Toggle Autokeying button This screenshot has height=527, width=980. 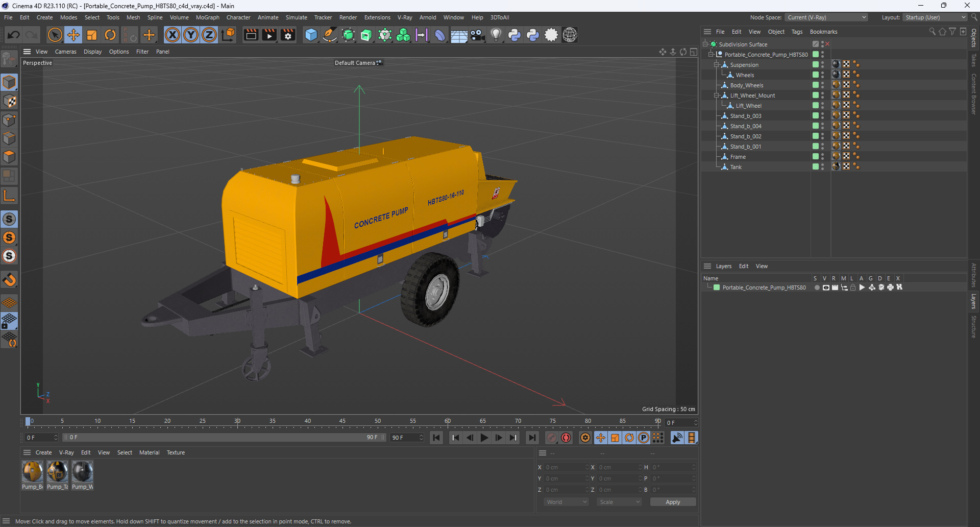(566, 438)
